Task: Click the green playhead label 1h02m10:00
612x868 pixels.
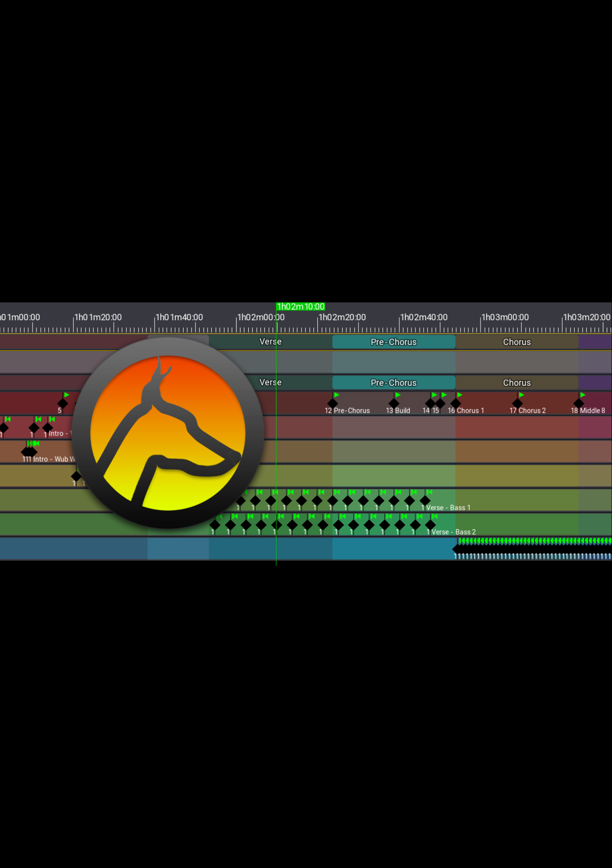Action: coord(301,306)
